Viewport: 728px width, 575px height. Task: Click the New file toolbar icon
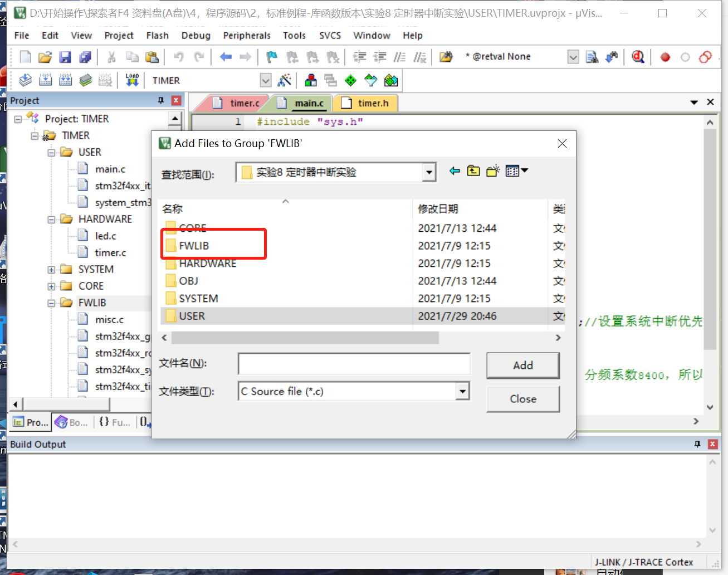coord(26,57)
